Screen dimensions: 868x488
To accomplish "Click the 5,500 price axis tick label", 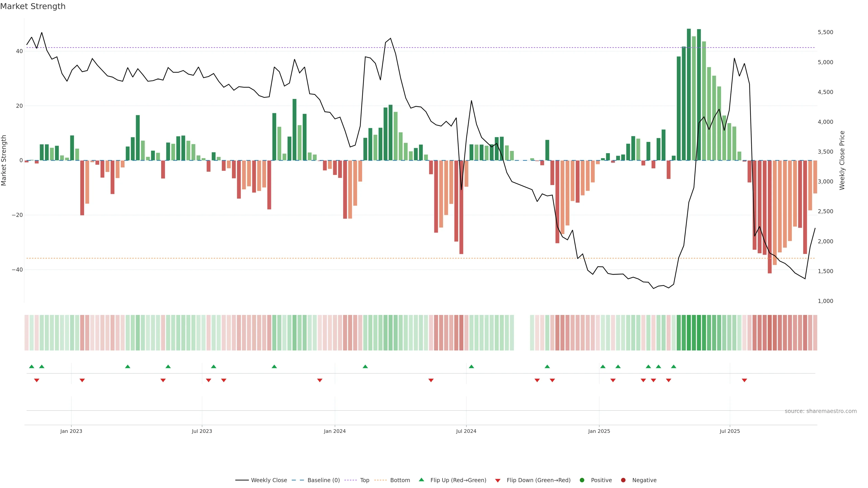I will 825,32.
